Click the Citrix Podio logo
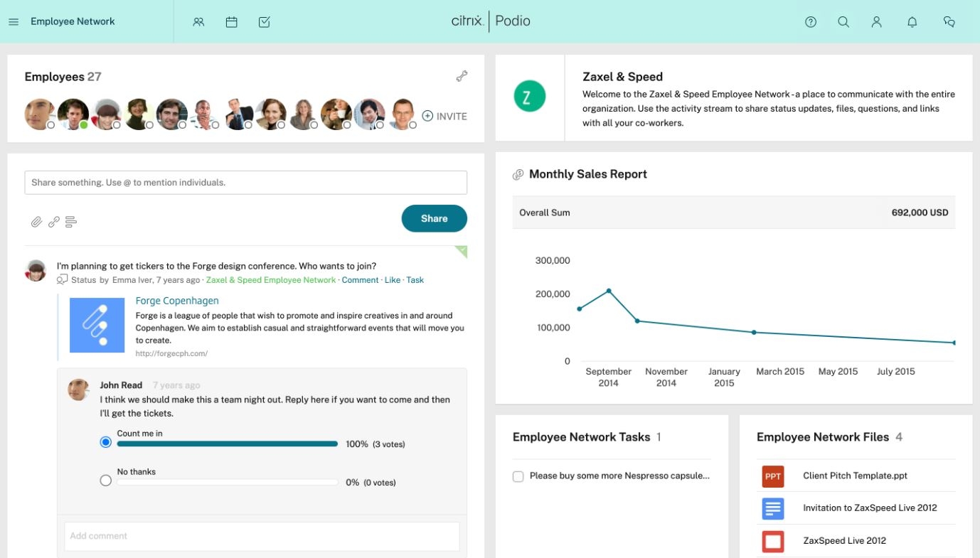The height and width of the screenshot is (558, 980). click(491, 21)
